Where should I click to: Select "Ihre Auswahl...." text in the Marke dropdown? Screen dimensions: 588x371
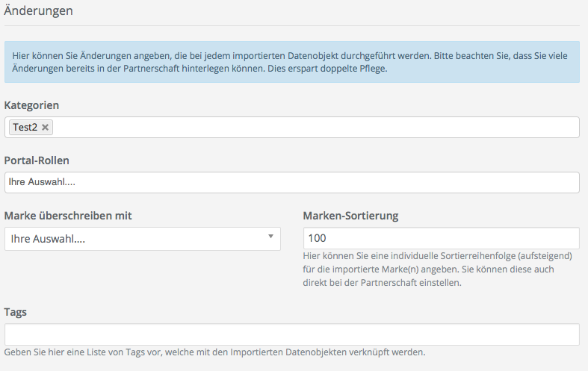coord(48,239)
